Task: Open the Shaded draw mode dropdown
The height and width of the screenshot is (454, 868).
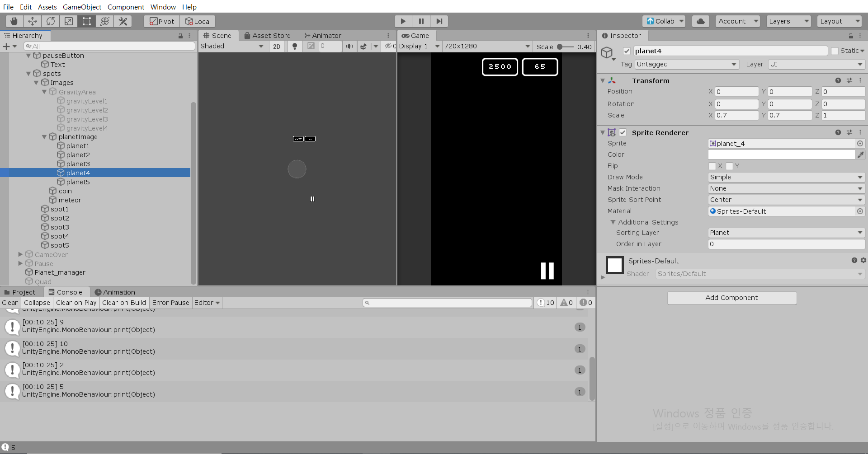Action: [232, 46]
